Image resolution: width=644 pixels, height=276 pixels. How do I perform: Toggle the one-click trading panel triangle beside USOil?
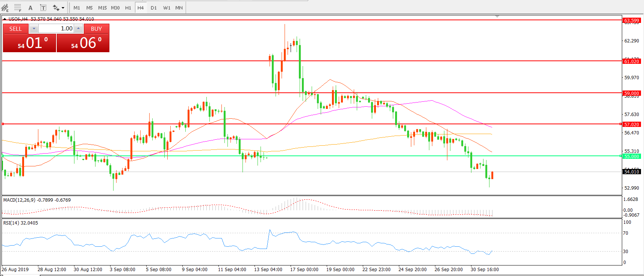(5, 19)
